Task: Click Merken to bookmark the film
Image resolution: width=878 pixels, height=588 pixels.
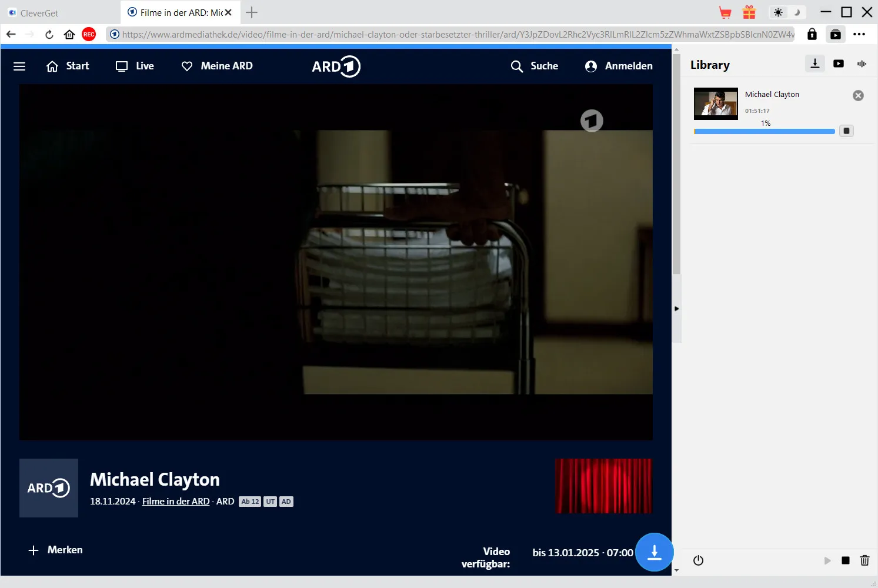Action: 55,550
